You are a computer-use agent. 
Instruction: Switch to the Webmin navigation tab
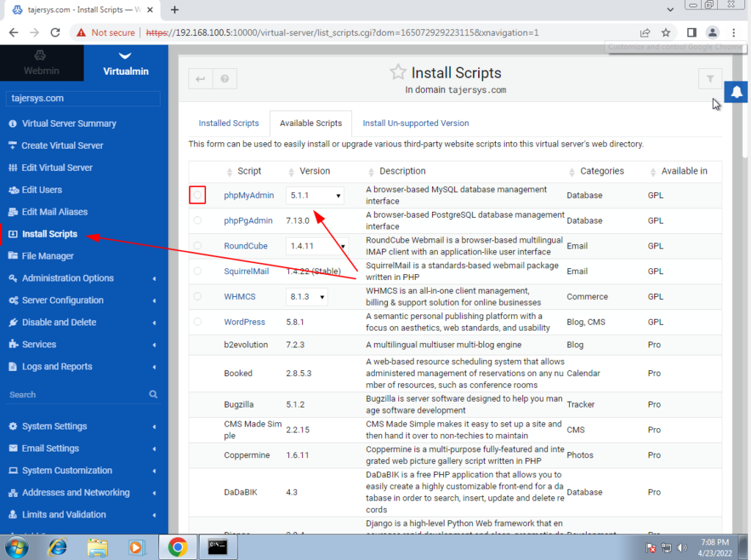coord(42,63)
